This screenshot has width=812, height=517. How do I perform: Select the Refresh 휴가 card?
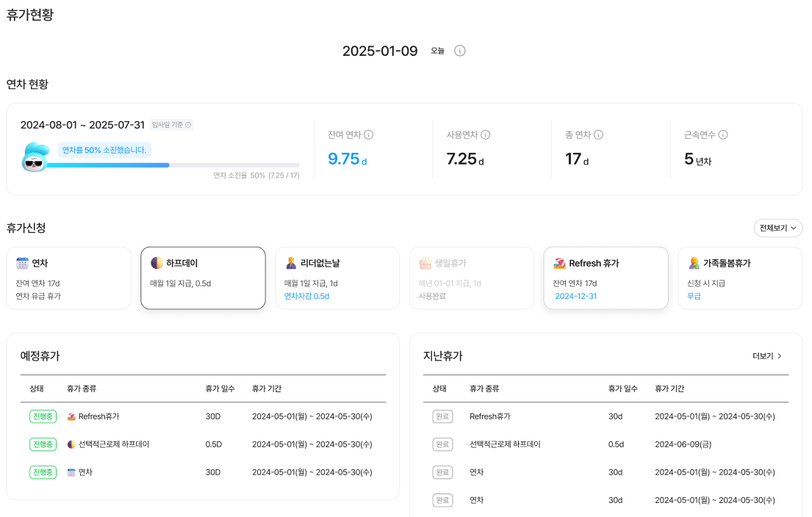[606, 278]
